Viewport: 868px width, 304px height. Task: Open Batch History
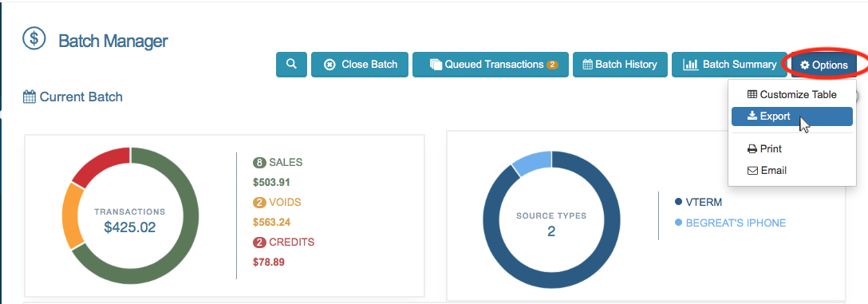coord(620,65)
